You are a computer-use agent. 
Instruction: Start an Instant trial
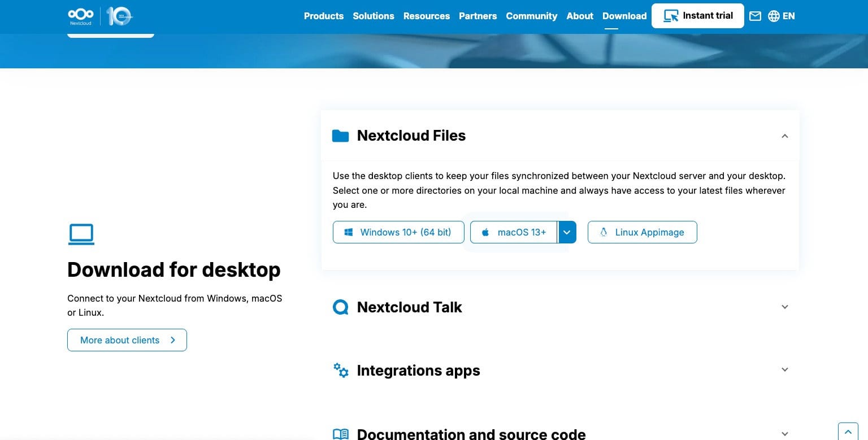point(698,16)
